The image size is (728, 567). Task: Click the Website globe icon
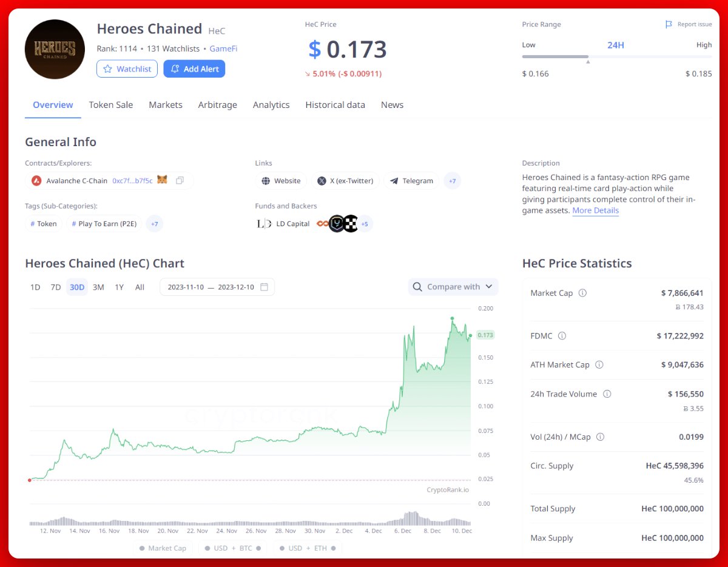(x=266, y=181)
